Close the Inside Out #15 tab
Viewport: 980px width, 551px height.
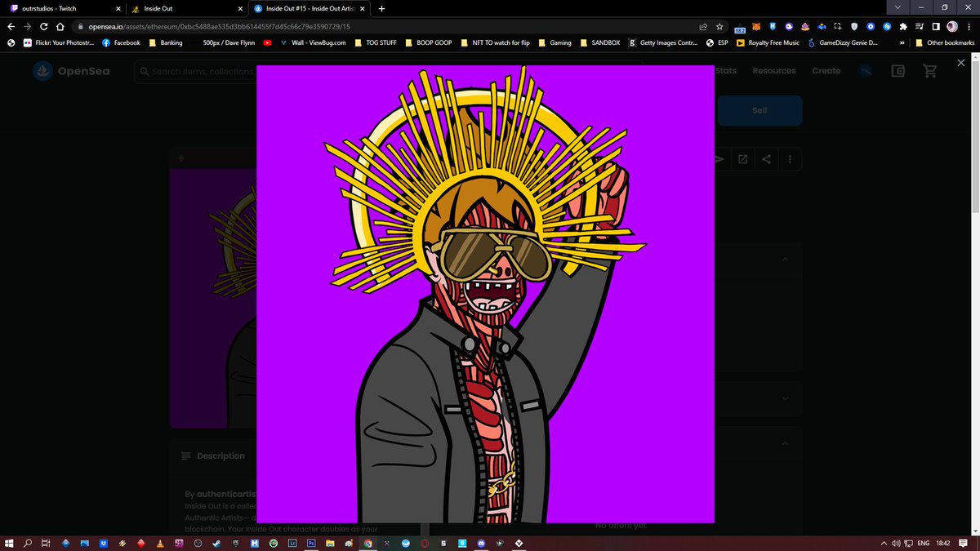(362, 8)
